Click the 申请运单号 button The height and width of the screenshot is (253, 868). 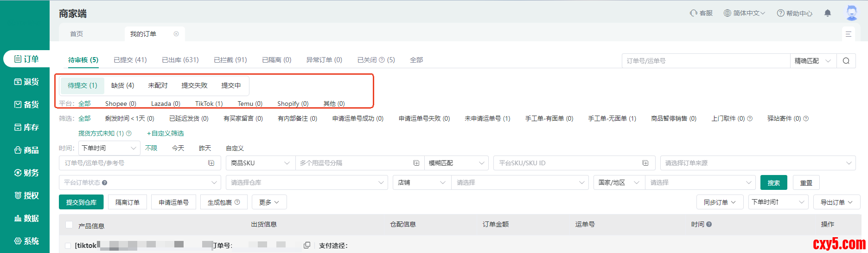point(174,202)
